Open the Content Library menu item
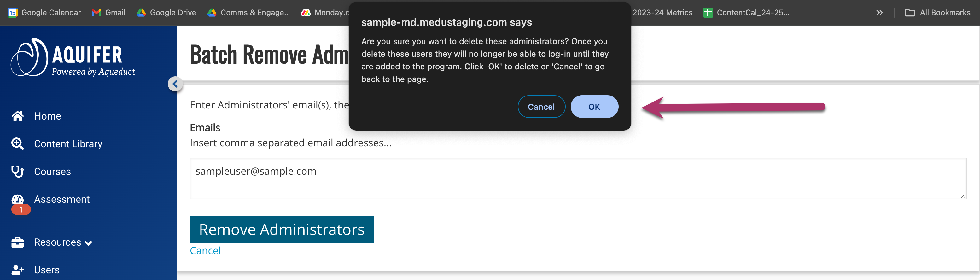The image size is (980, 280). pyautogui.click(x=68, y=144)
